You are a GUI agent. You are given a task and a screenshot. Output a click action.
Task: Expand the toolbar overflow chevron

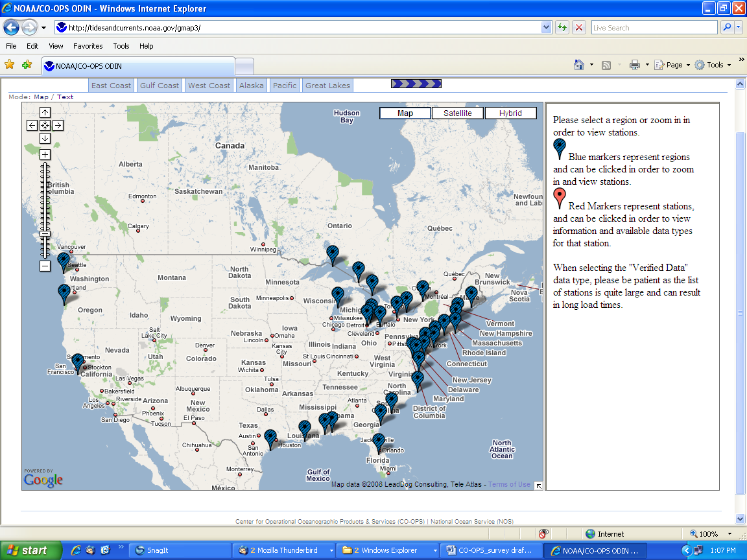741,60
